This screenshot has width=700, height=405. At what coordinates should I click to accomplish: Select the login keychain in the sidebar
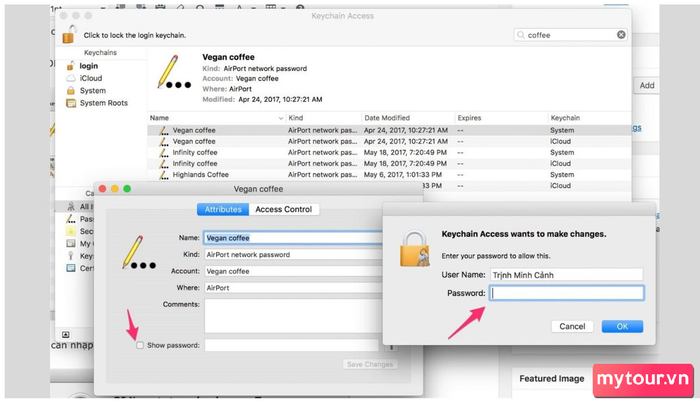88,66
